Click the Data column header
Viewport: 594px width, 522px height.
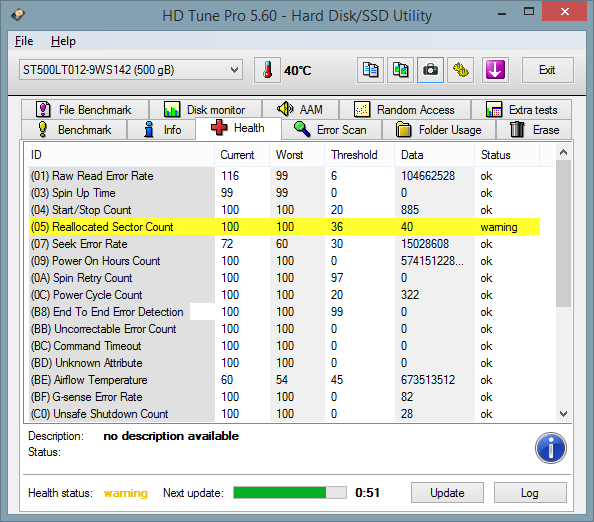[435, 155]
